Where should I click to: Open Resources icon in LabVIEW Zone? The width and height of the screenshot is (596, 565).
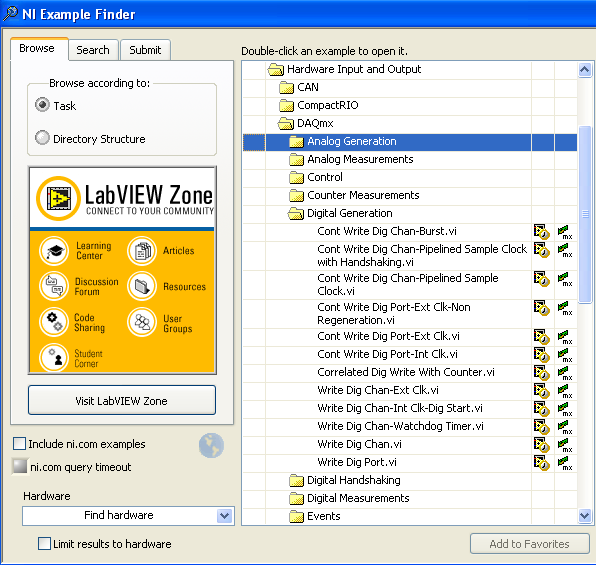point(142,286)
